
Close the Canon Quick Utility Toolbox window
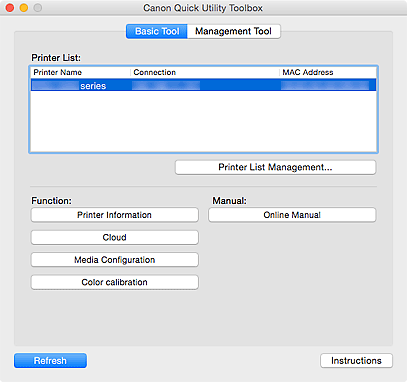10,8
